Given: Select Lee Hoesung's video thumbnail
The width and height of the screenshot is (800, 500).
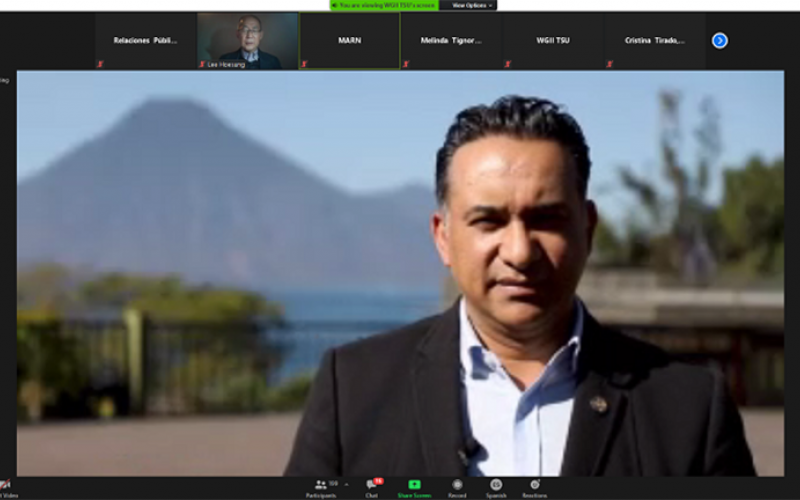Looking at the screenshot, I should [247, 41].
